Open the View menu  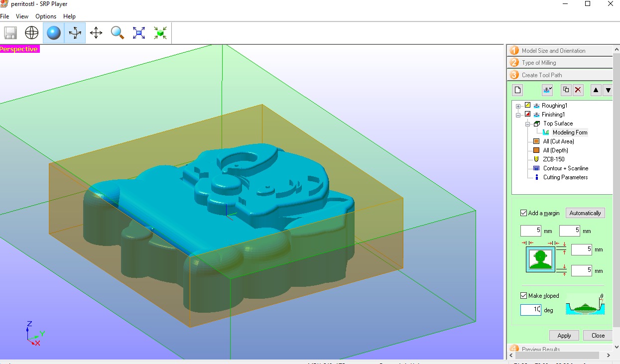(22, 16)
